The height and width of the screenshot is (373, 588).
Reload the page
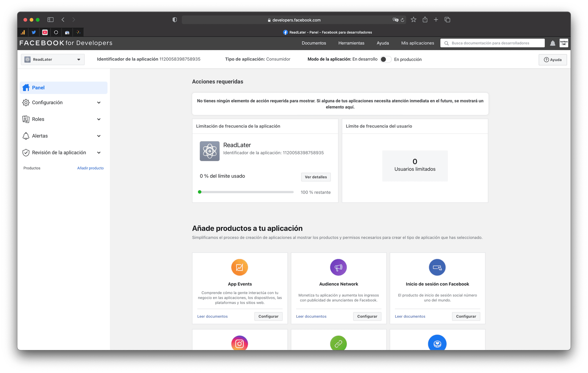(402, 20)
